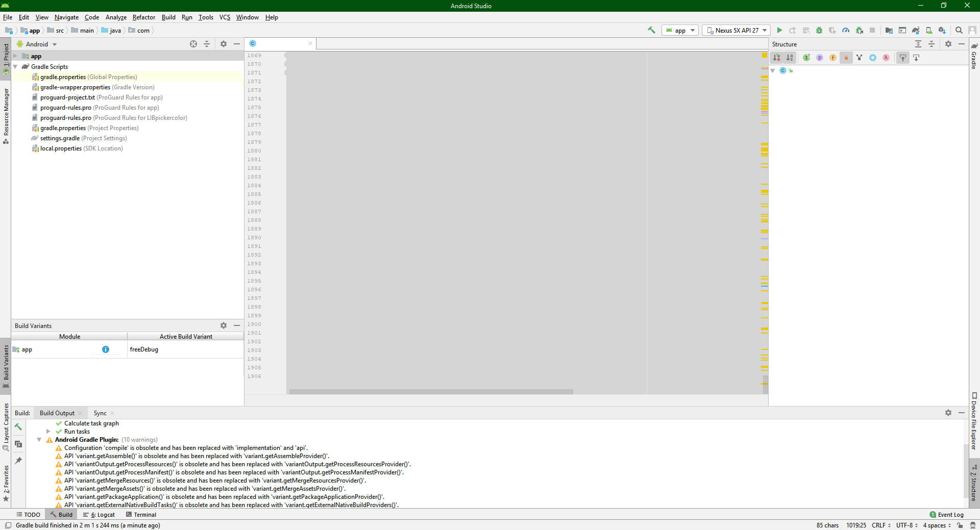980x530 pixels.
Task: Collapse the class node in Structure tree
Action: (773, 70)
